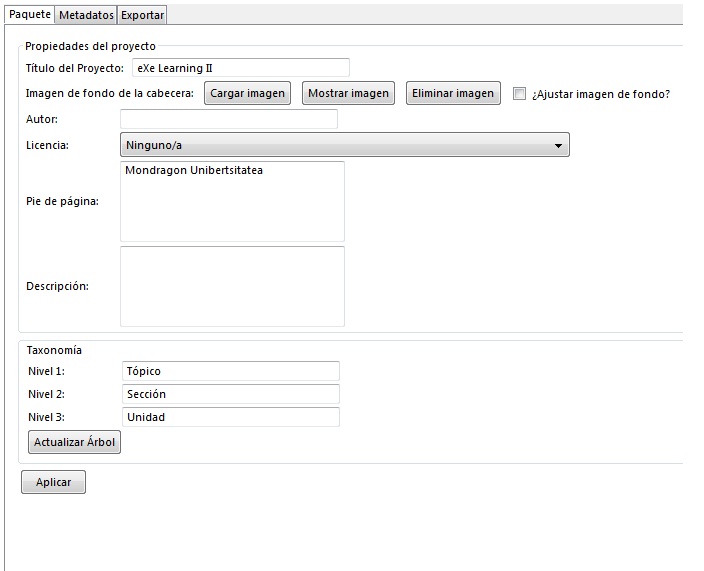Select the Paquete tab

pos(30,15)
